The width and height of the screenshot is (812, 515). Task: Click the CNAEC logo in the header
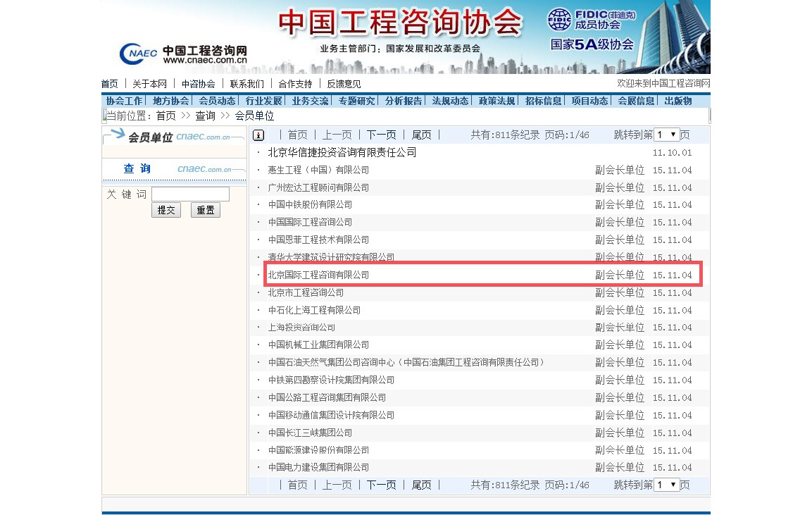(138, 54)
